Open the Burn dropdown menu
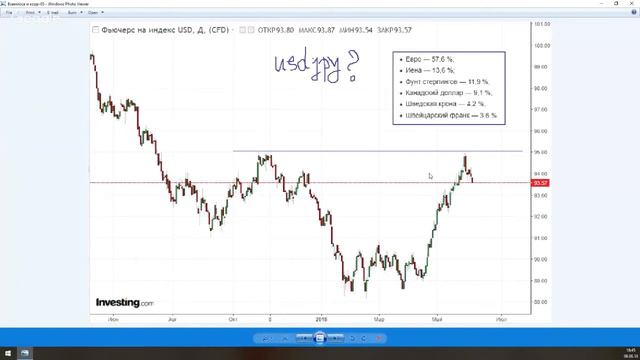640x360 pixels. click(75, 13)
